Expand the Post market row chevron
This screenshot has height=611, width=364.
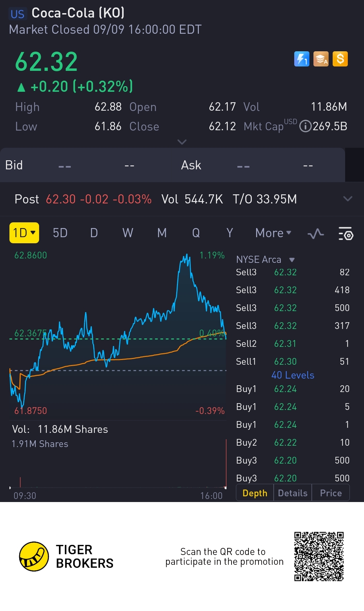click(348, 199)
